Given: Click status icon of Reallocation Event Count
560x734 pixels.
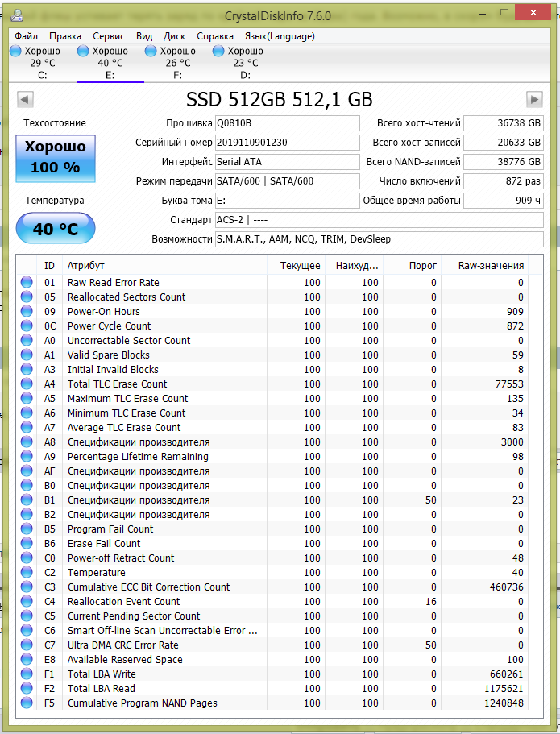Looking at the screenshot, I should [27, 602].
